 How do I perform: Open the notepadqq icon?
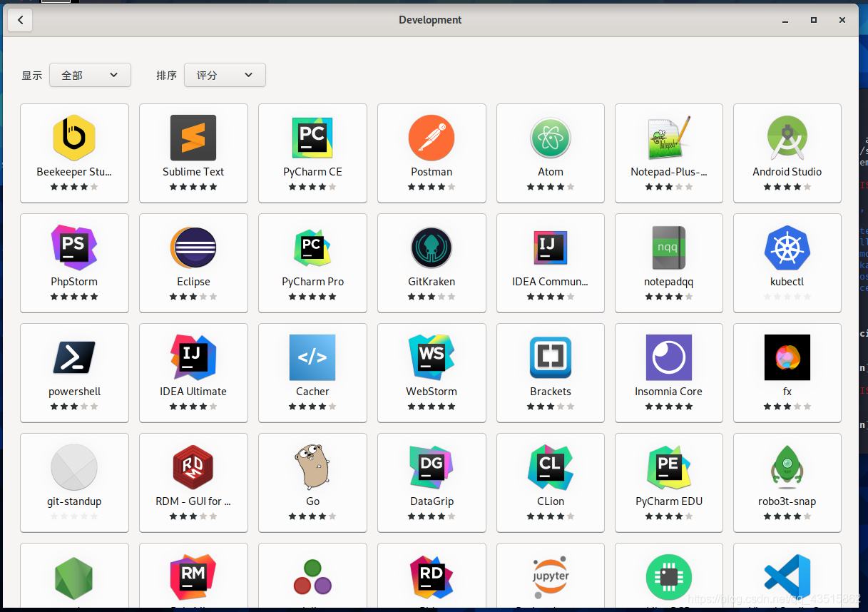click(x=669, y=248)
